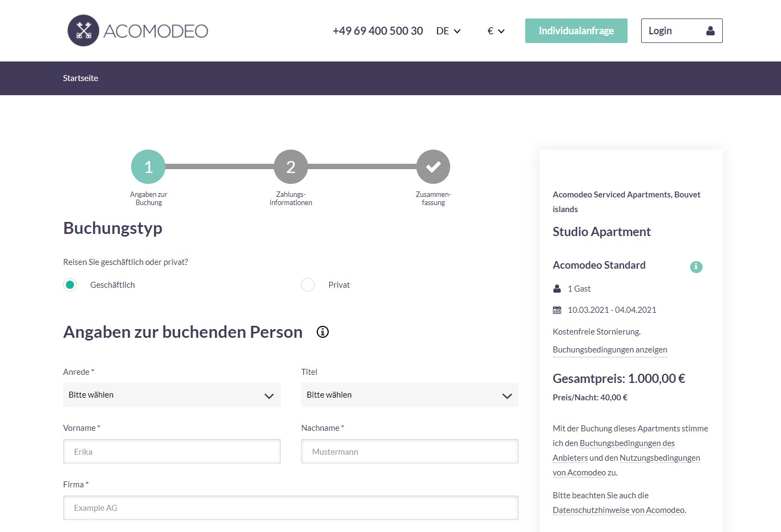The height and width of the screenshot is (532, 781).
Task: Click the calendar icon by booking dates
Action: (557, 310)
